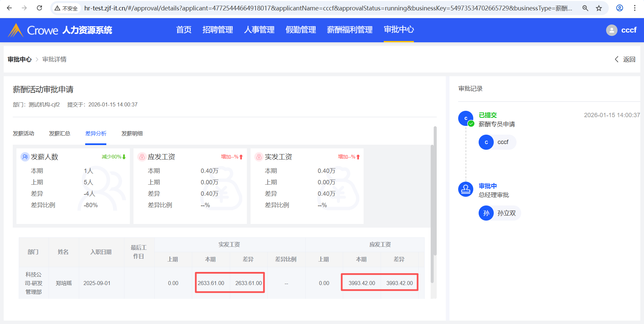Viewport: 644px width, 324px height.
Task: Click the Crowe logo icon
Action: (x=15, y=30)
